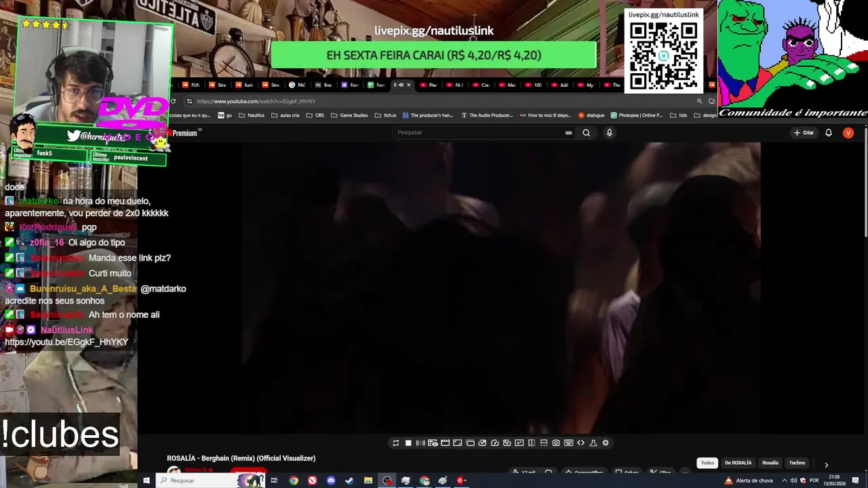Select the Techno filter chip
Image resolution: width=868 pixels, height=488 pixels.
[797, 463]
